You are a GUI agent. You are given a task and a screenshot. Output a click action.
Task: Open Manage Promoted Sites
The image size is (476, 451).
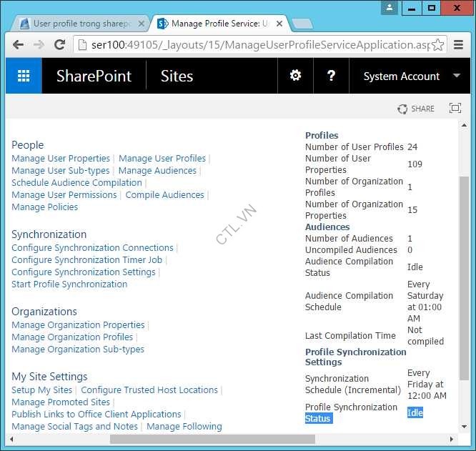click(x=61, y=402)
